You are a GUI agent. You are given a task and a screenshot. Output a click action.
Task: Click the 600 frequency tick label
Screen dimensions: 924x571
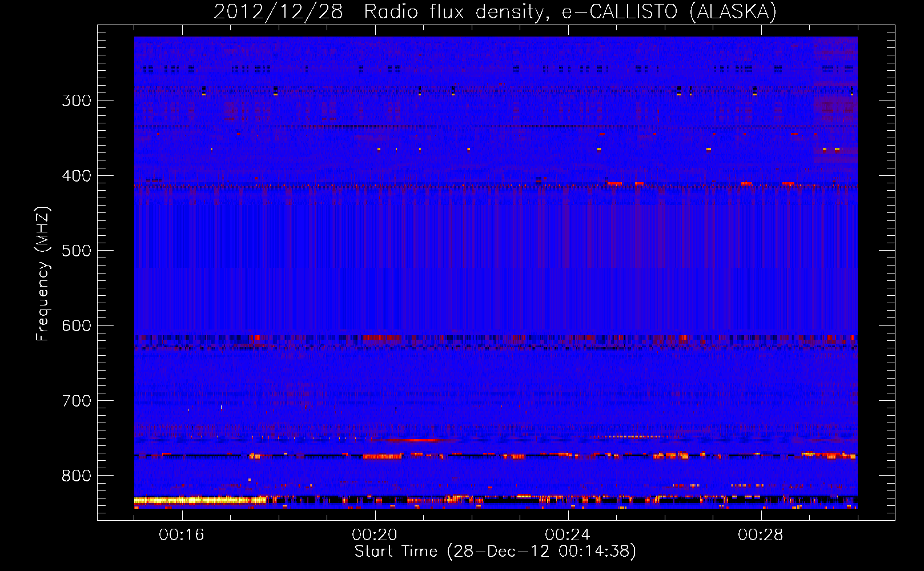tap(77, 326)
